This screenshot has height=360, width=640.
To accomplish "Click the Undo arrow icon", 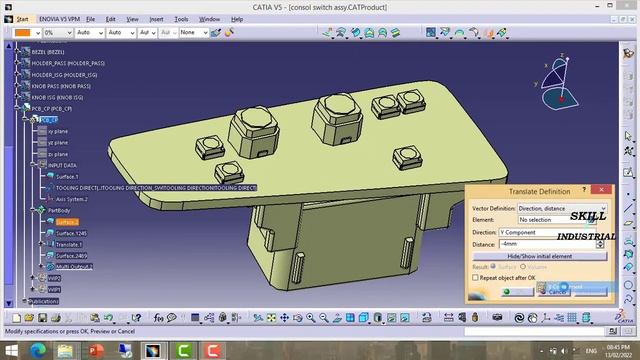I will 108,318.
